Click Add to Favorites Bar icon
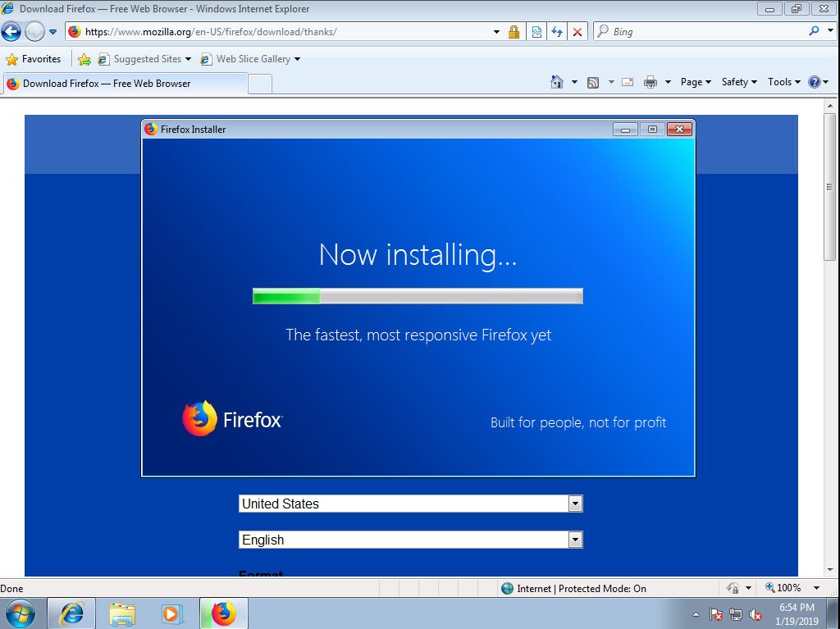Screen dimensions: 840x629 click(84, 60)
